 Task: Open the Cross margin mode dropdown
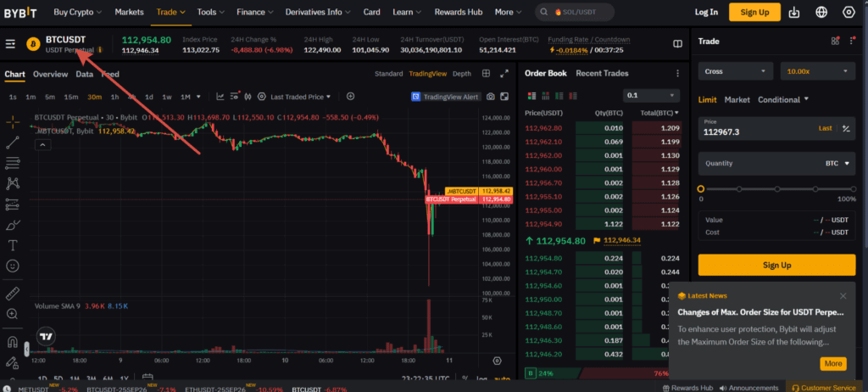tap(736, 71)
